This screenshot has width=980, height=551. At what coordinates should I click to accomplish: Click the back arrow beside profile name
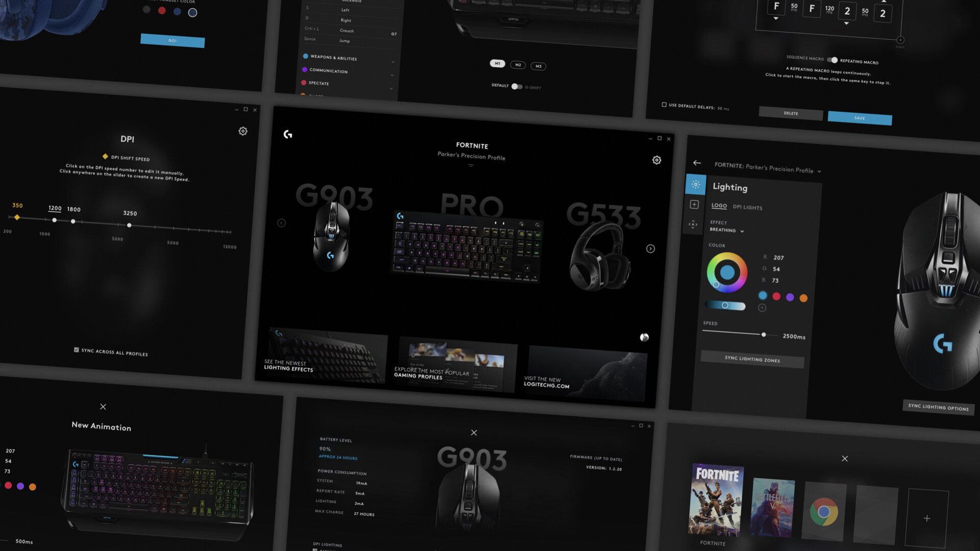(697, 163)
